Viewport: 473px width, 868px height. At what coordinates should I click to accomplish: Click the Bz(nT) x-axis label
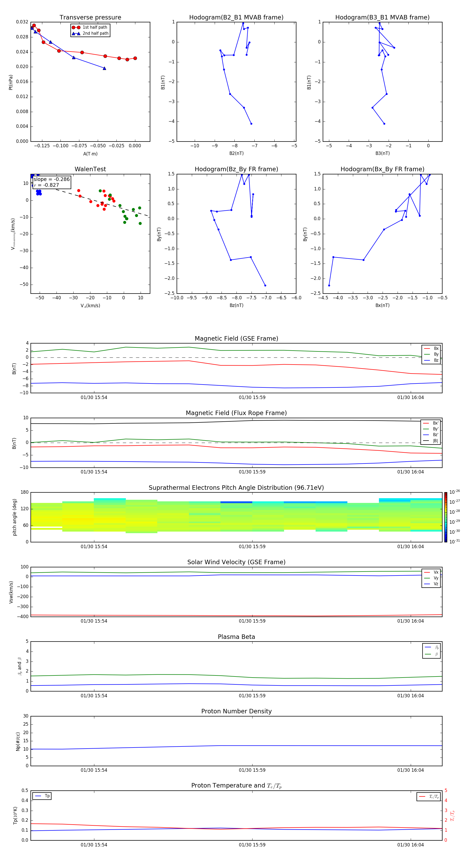(x=236, y=306)
